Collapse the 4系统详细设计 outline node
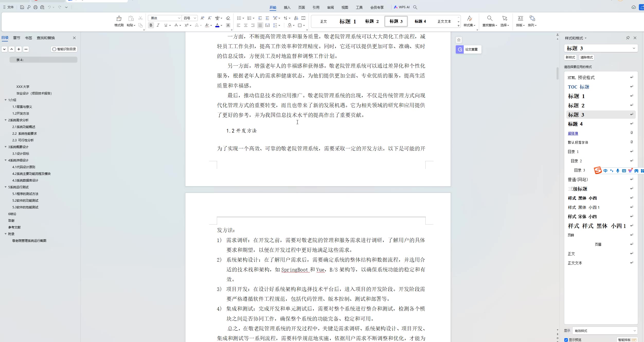This screenshot has height=342, width=644. click(6, 160)
